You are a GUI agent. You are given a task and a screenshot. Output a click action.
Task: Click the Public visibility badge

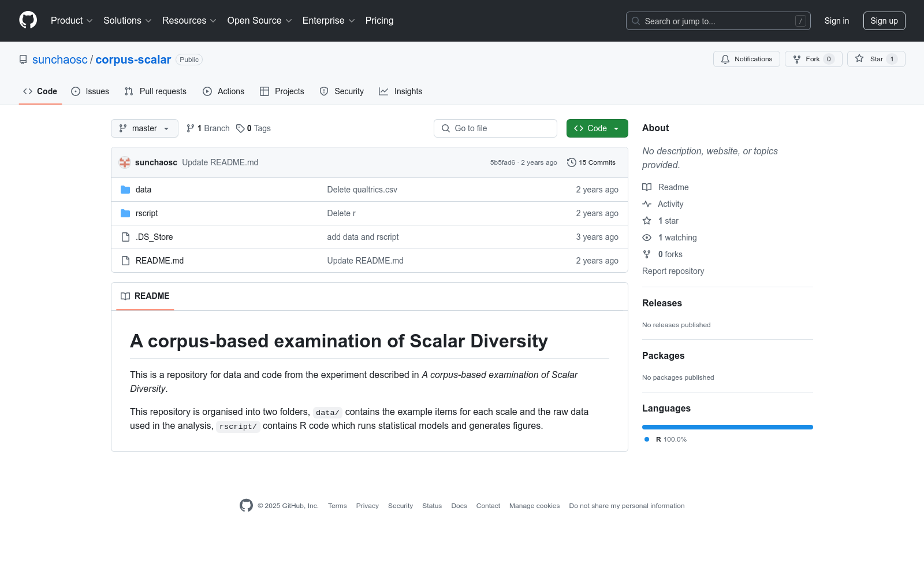point(189,60)
